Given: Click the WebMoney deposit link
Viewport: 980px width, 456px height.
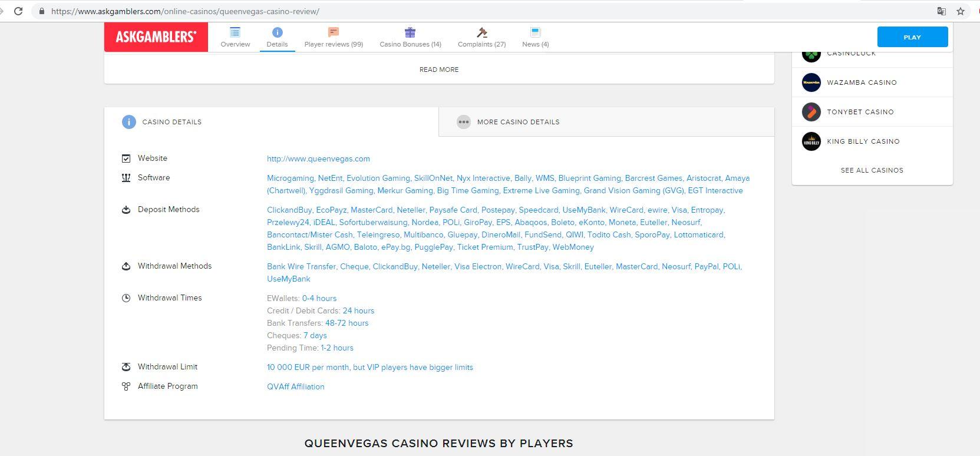Looking at the screenshot, I should pos(573,247).
